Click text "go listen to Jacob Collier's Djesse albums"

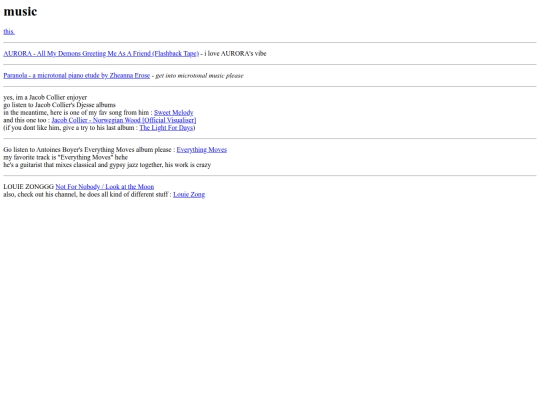point(60,105)
